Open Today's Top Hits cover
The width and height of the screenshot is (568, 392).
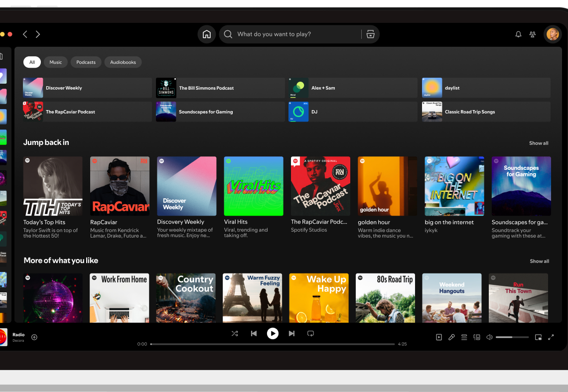[x=53, y=186]
